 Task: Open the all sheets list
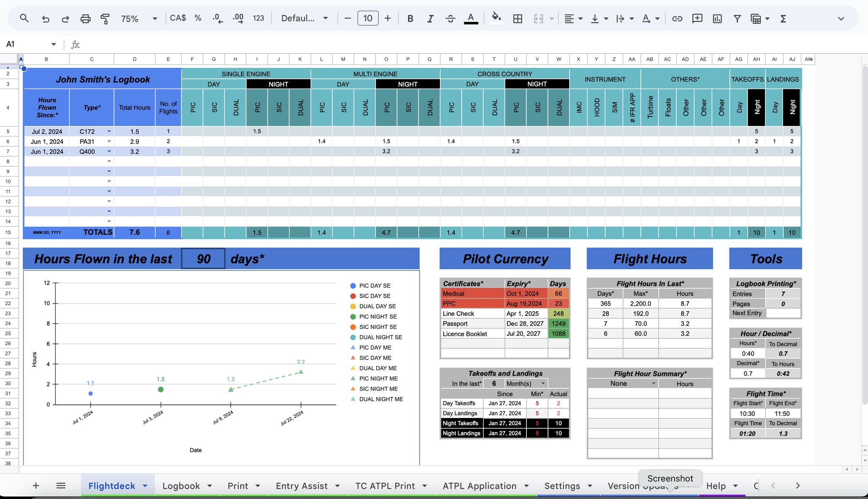pyautogui.click(x=61, y=485)
